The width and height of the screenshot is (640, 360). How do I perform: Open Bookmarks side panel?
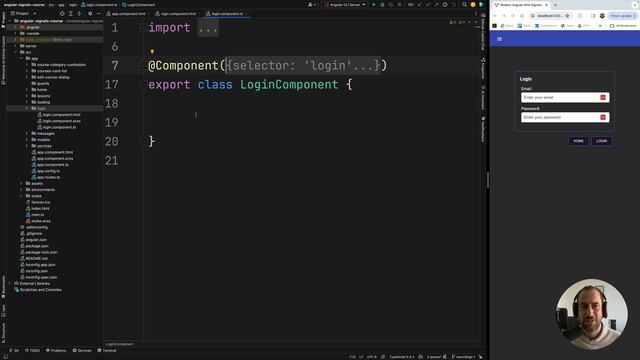pos(3,287)
